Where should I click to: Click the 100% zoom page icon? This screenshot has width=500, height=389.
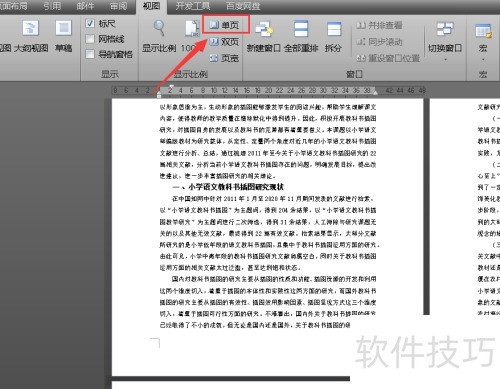point(192,29)
